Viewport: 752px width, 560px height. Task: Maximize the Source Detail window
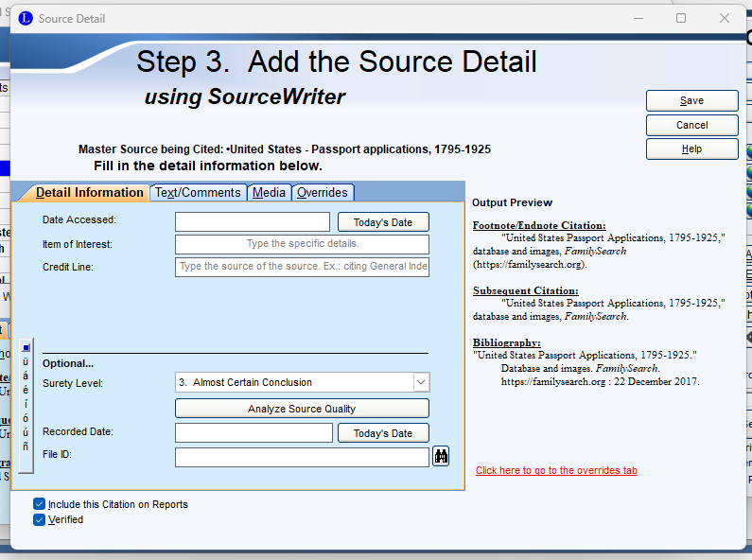681,18
